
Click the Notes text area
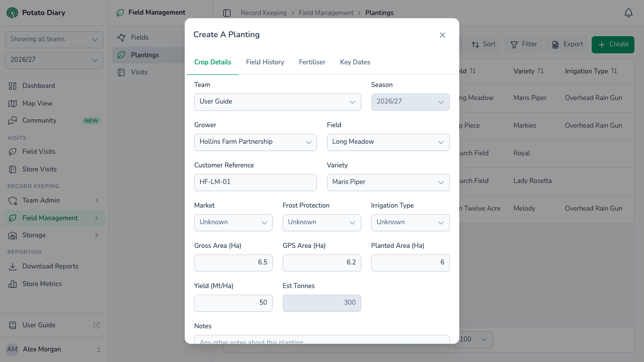click(322, 340)
